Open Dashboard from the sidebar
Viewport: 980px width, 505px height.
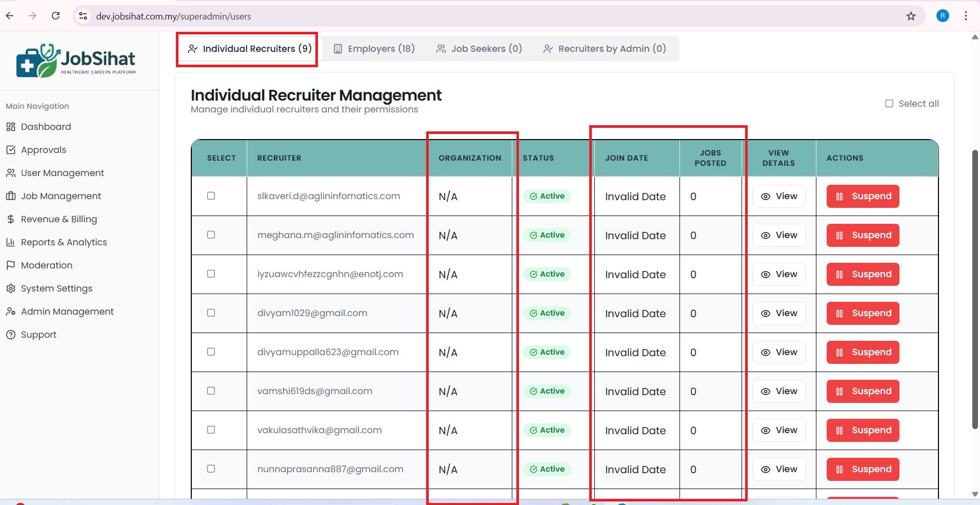point(46,127)
